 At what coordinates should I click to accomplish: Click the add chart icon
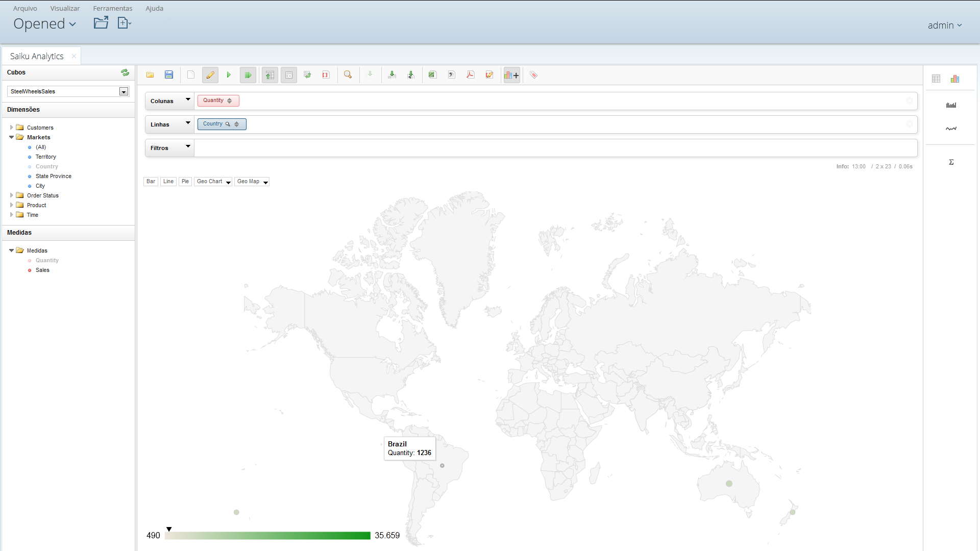(x=512, y=74)
